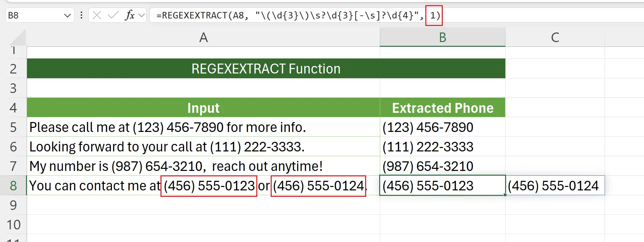This screenshot has height=242, width=644.
Task: Select cell 'My number is (987) 654-3210'
Action: [x=203, y=166]
